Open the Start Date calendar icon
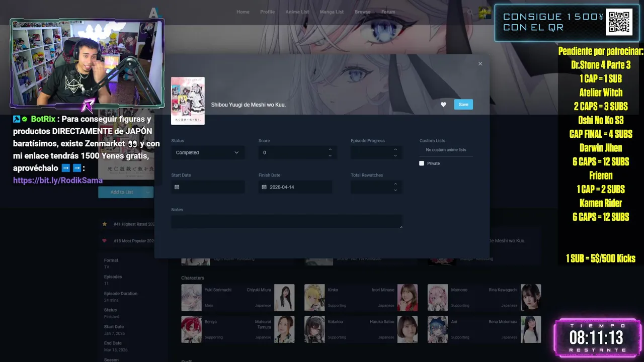Viewport: 644px width, 362px height. 177,187
